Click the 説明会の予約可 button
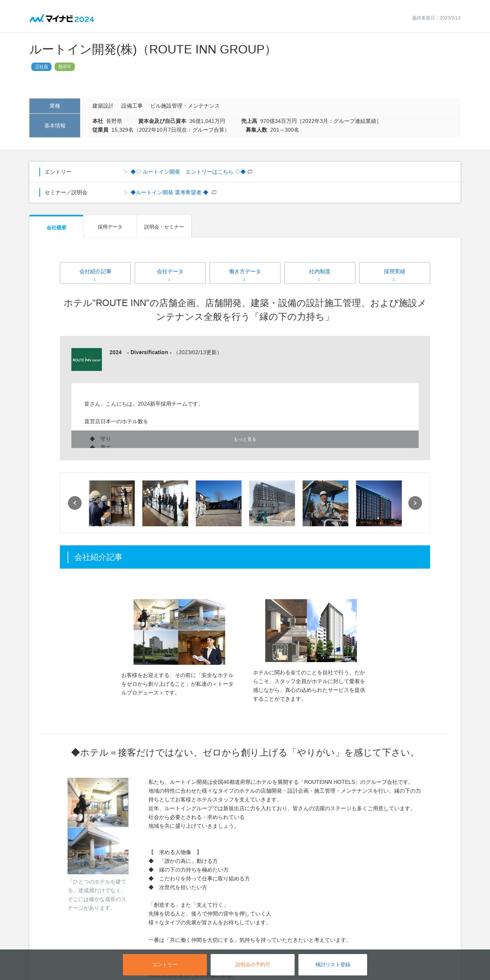Viewport: 490px width, 980px height. 253,965
